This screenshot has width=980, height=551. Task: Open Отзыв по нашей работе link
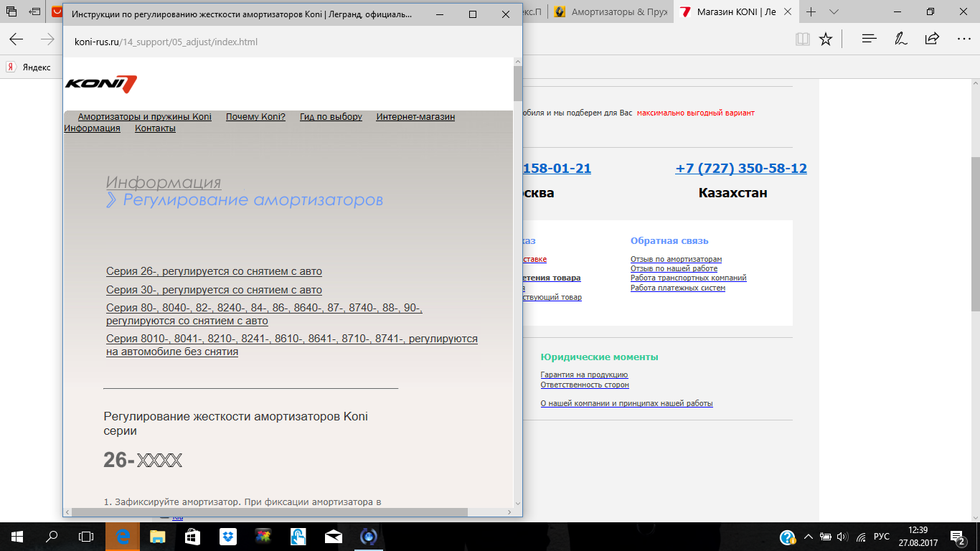pyautogui.click(x=674, y=268)
